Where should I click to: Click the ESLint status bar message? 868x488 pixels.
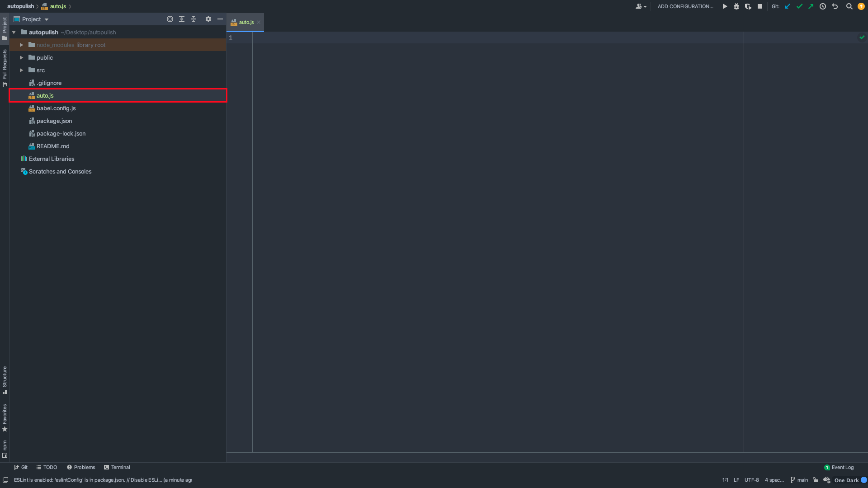click(x=103, y=480)
